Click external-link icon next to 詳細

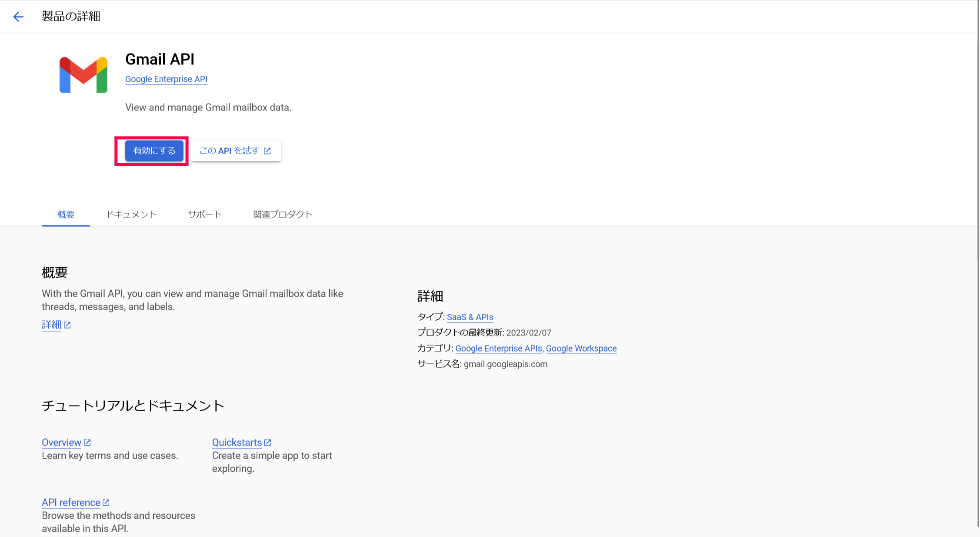(x=67, y=325)
